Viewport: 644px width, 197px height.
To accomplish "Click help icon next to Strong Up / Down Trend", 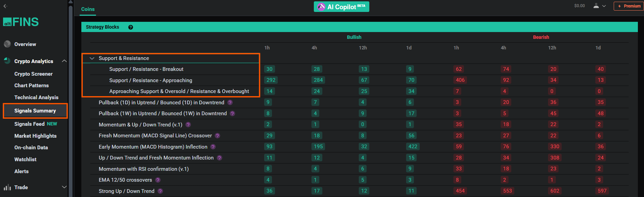I will coord(160,191).
